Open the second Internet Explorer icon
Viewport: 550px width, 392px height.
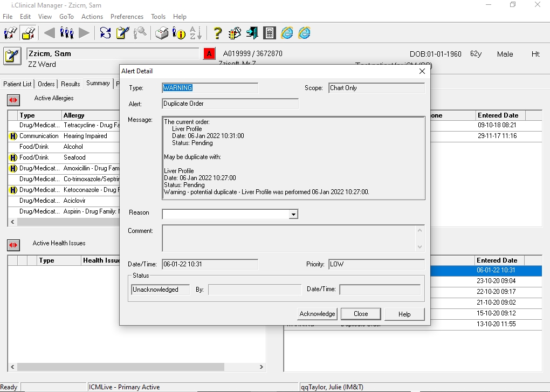coord(304,33)
